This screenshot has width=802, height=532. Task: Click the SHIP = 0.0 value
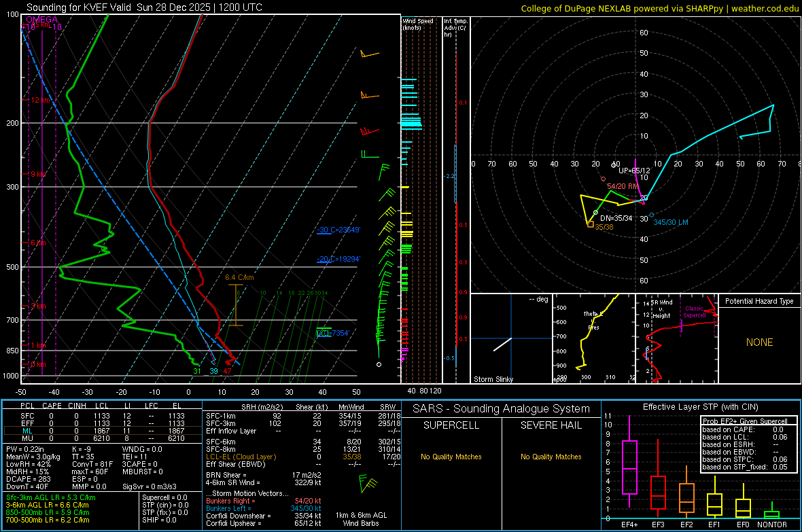pyautogui.click(x=159, y=520)
